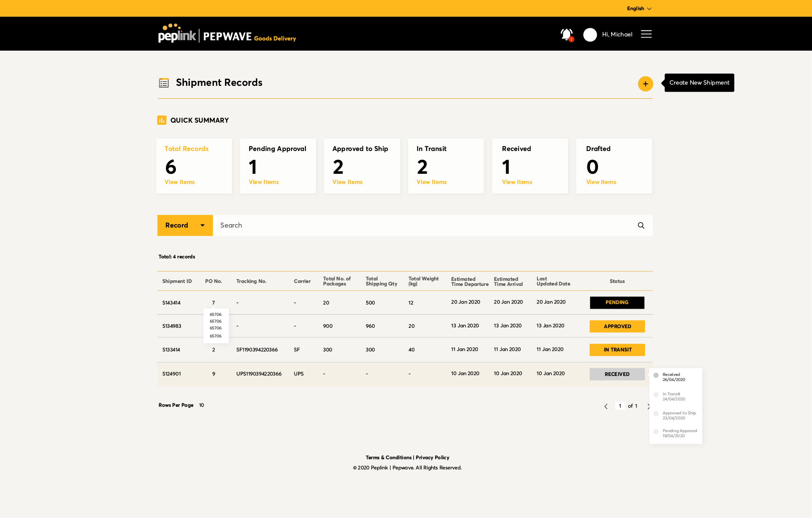812x518 pixels.
Task: Click the yellow plus create shipment icon
Action: coord(645,84)
